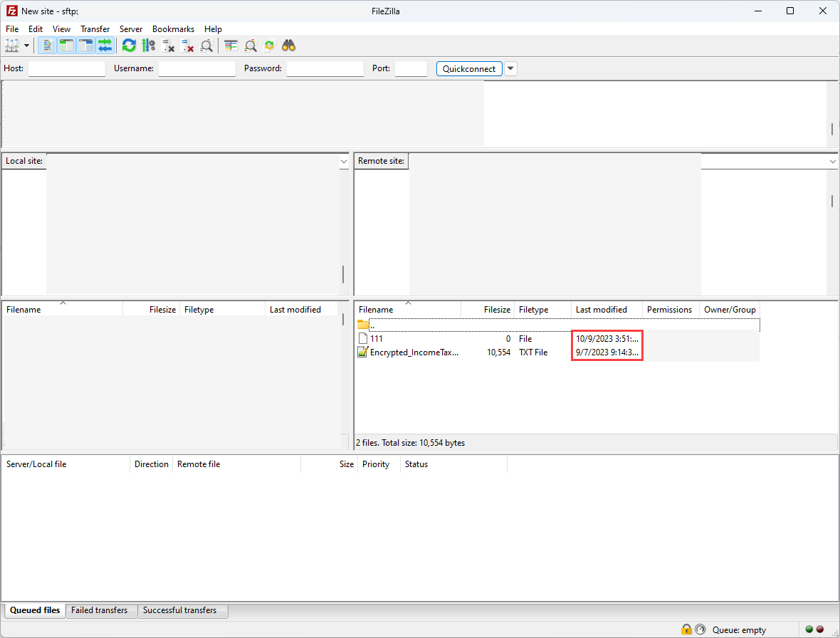
Task: Sort remote files by Owner/Group column
Action: 730,309
